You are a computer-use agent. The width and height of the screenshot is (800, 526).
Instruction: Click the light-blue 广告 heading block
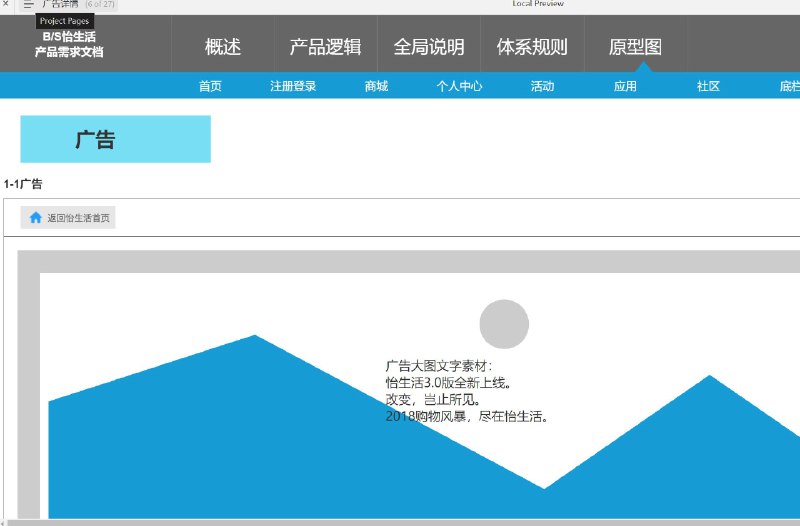(115, 139)
